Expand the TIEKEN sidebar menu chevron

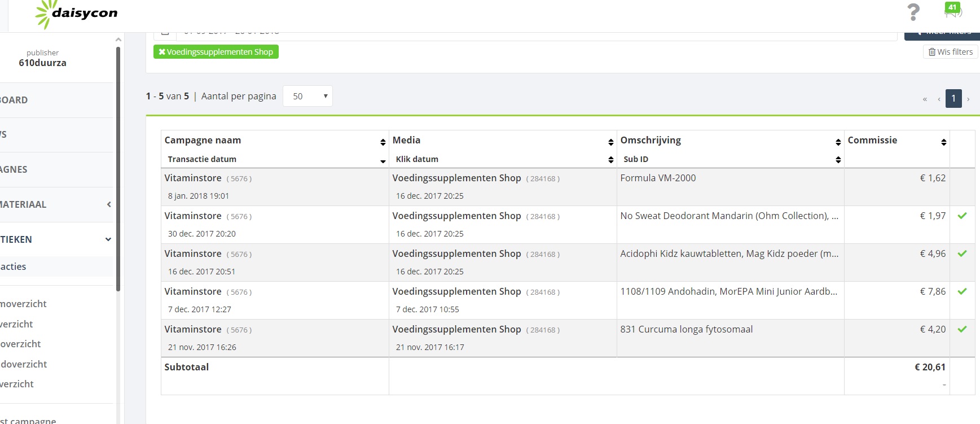pos(108,239)
